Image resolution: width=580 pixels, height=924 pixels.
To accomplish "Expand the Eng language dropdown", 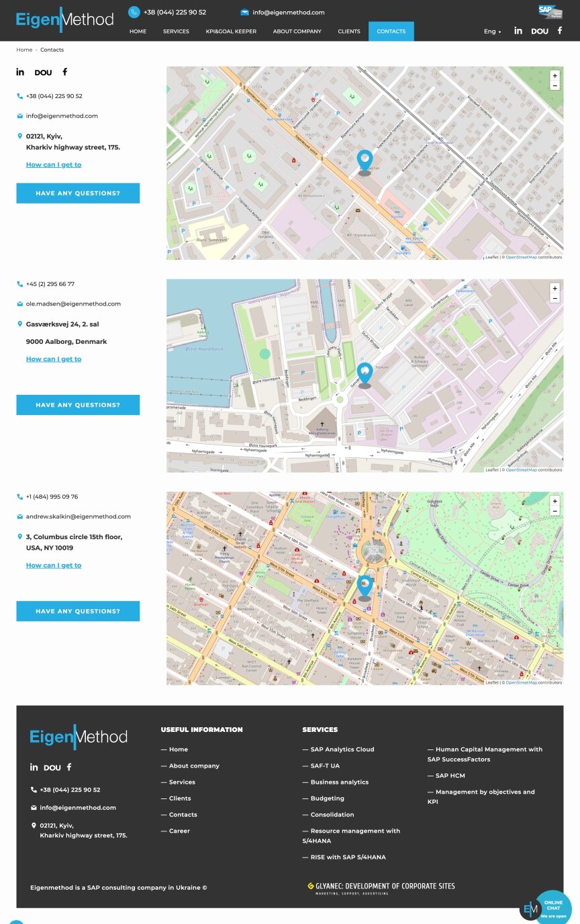I will [x=493, y=32].
